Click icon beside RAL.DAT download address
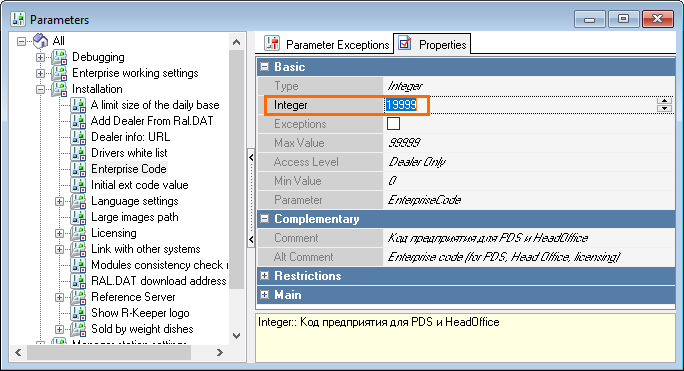This screenshot has width=684, height=371. click(79, 281)
